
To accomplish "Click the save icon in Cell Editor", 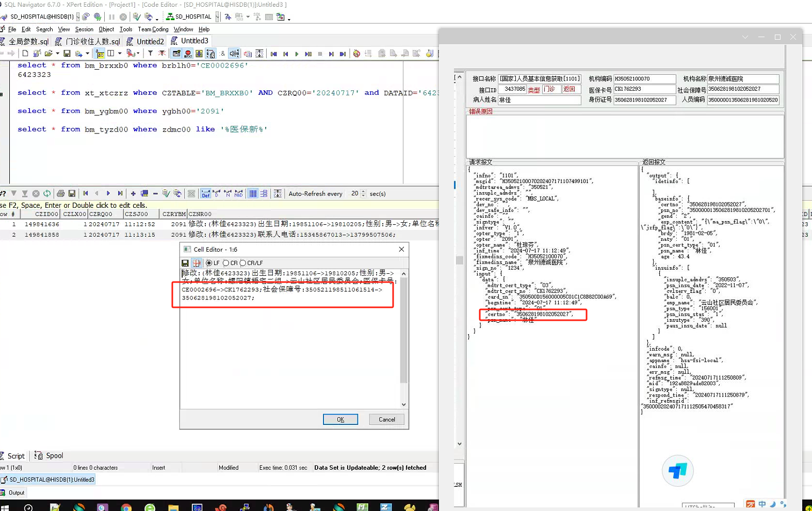I will coord(185,263).
